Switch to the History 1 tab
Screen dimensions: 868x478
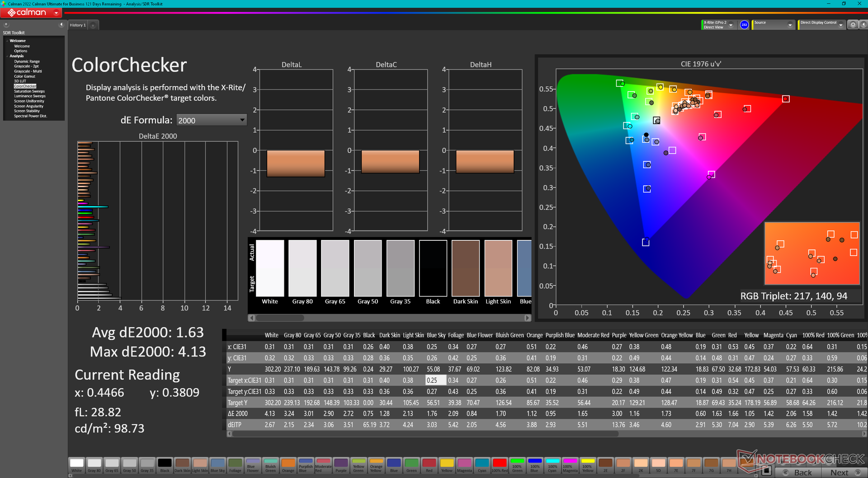pos(77,25)
